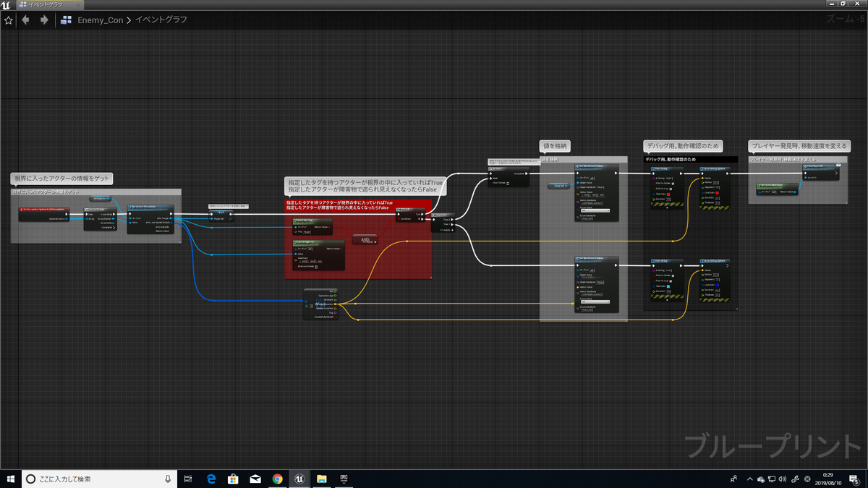Image resolution: width=868 pixels, height=488 pixels.
Task: Open the volume control in system tray
Action: [783, 479]
